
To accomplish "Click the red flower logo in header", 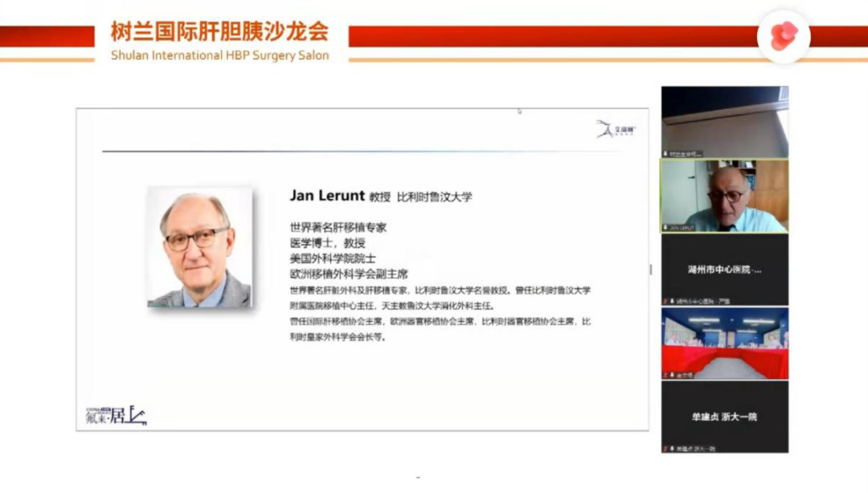I will (x=784, y=36).
